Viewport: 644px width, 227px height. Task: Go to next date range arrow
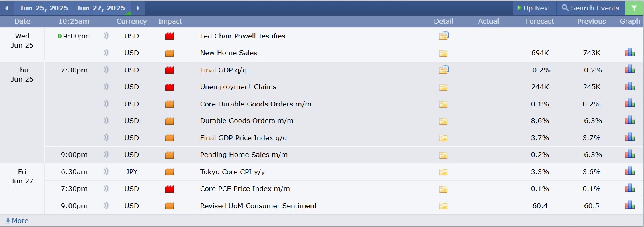point(138,8)
